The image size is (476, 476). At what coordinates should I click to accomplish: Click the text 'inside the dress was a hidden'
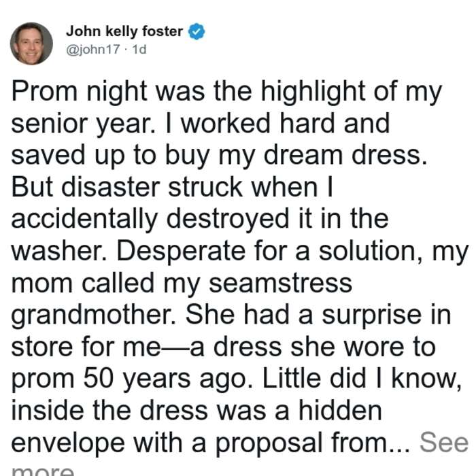tap(197, 411)
